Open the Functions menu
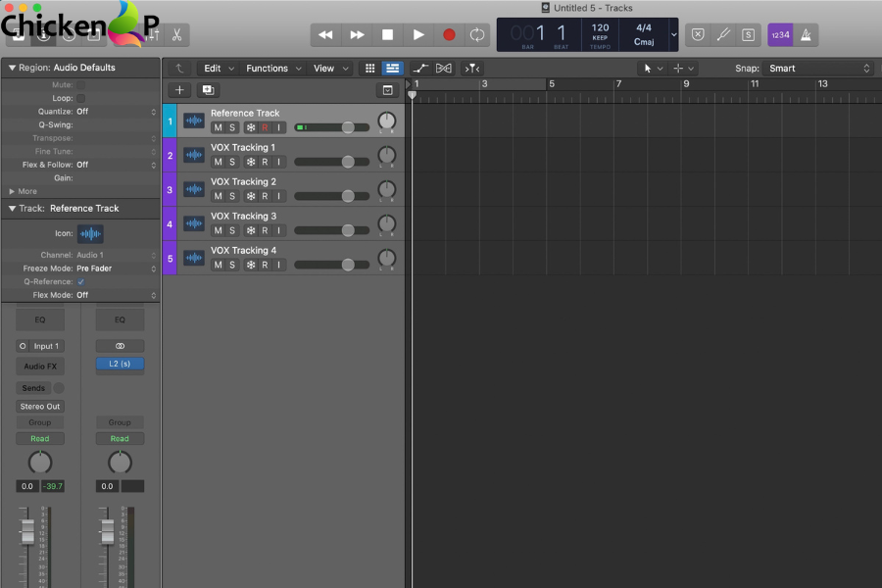This screenshot has height=588, width=882. tap(267, 68)
